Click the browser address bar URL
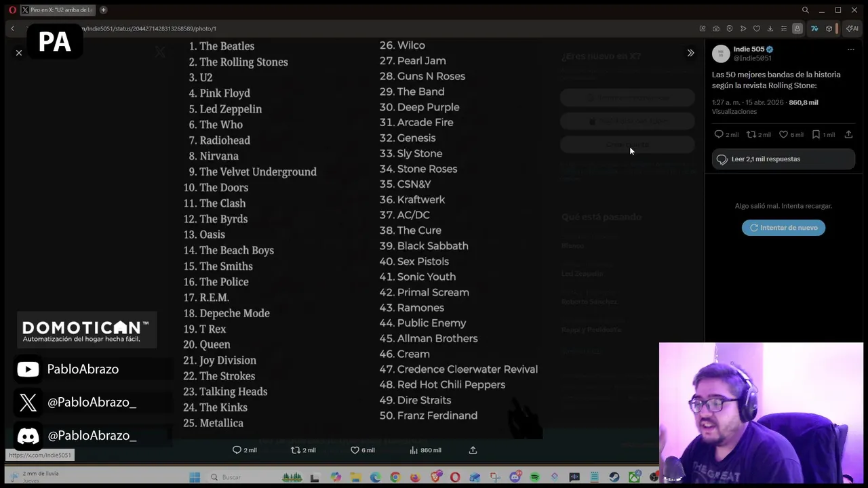The image size is (868, 488). 149,28
